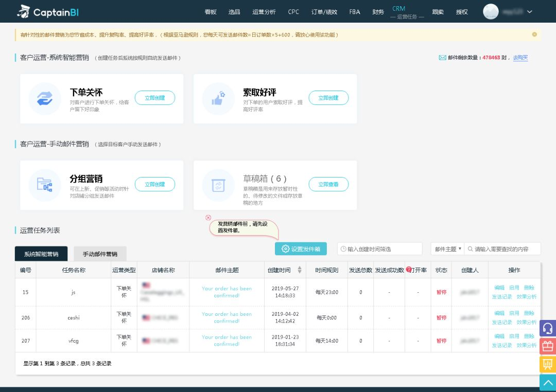Open the 邮件主题 search type dropdown
This screenshot has height=392, width=556.
(x=447, y=249)
